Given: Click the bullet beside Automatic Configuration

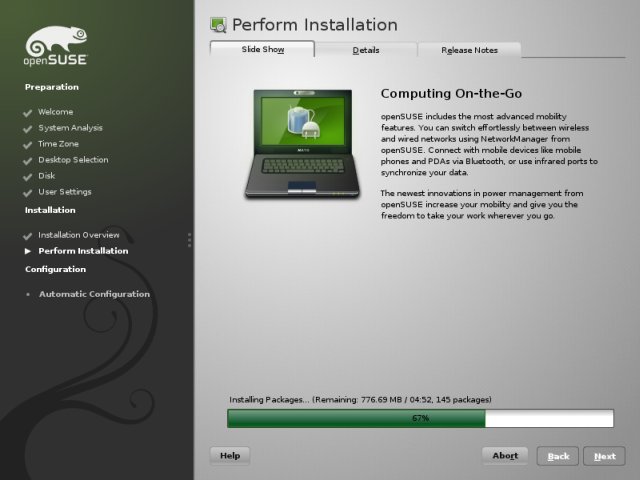Looking at the screenshot, I should tap(28, 294).
